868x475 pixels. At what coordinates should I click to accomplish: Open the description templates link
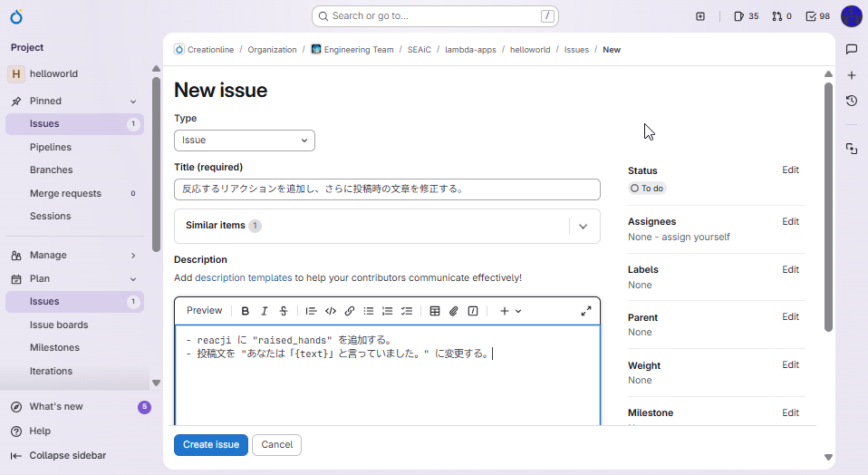(243, 278)
